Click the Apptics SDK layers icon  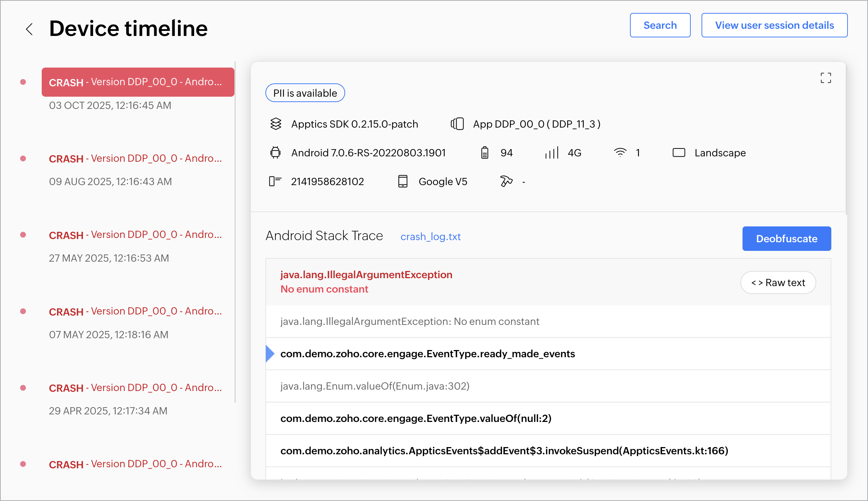[276, 124]
